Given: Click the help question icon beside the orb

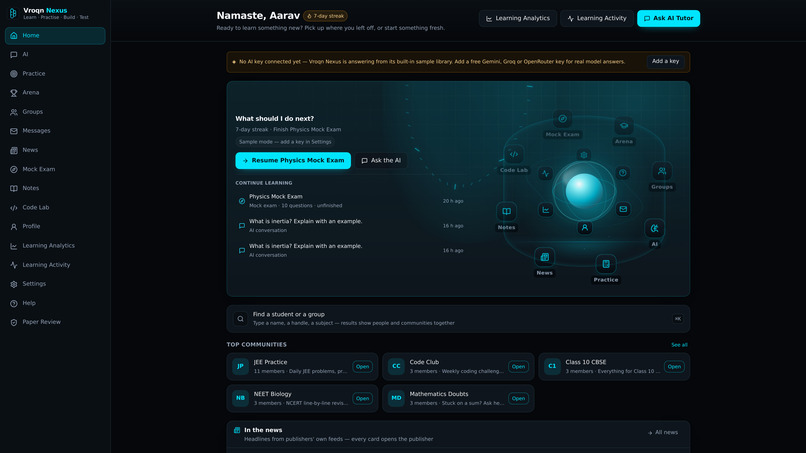Looking at the screenshot, I should [x=622, y=173].
